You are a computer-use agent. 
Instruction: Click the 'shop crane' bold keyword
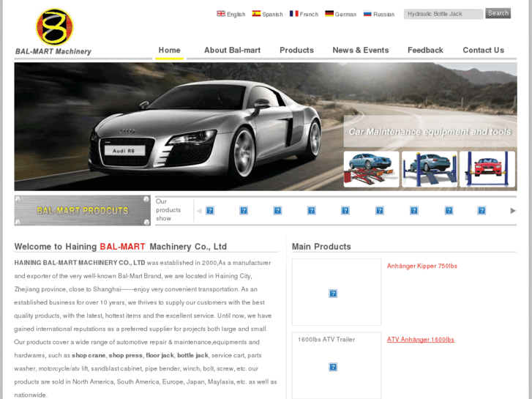click(89, 356)
